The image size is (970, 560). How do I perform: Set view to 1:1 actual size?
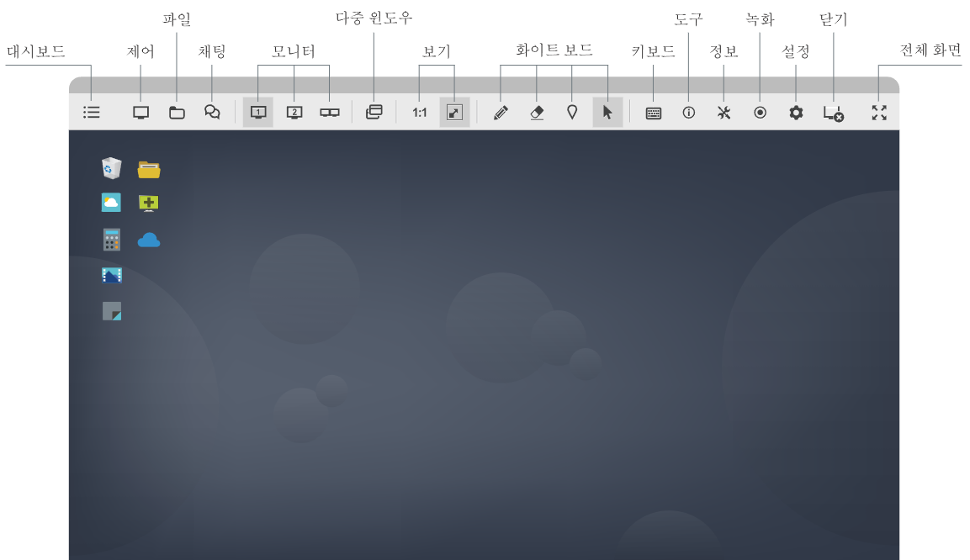tap(420, 113)
